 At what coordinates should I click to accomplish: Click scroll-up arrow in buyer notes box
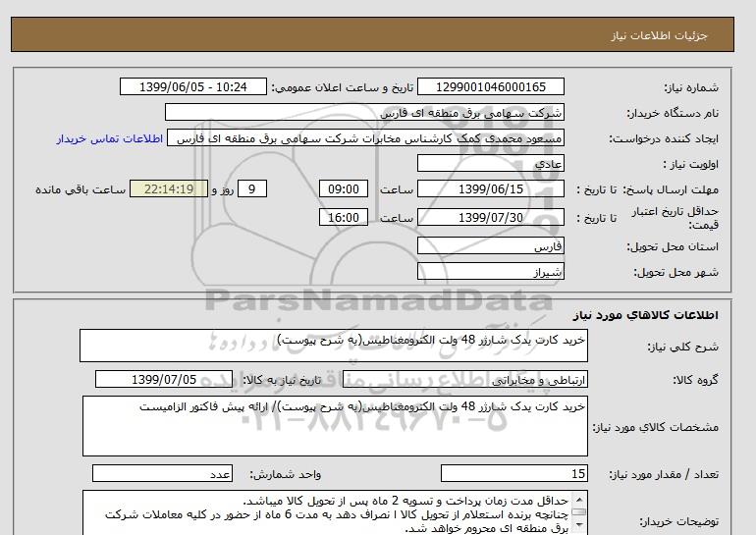pos(578,499)
